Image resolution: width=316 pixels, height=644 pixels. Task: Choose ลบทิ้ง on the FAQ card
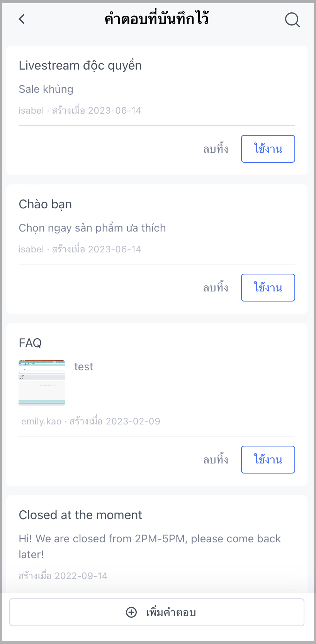(x=215, y=460)
